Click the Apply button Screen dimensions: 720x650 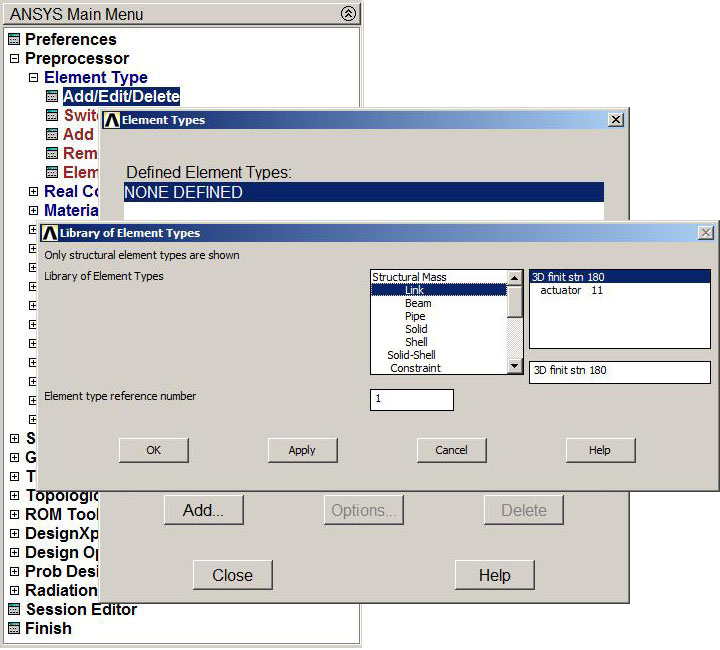coord(302,450)
